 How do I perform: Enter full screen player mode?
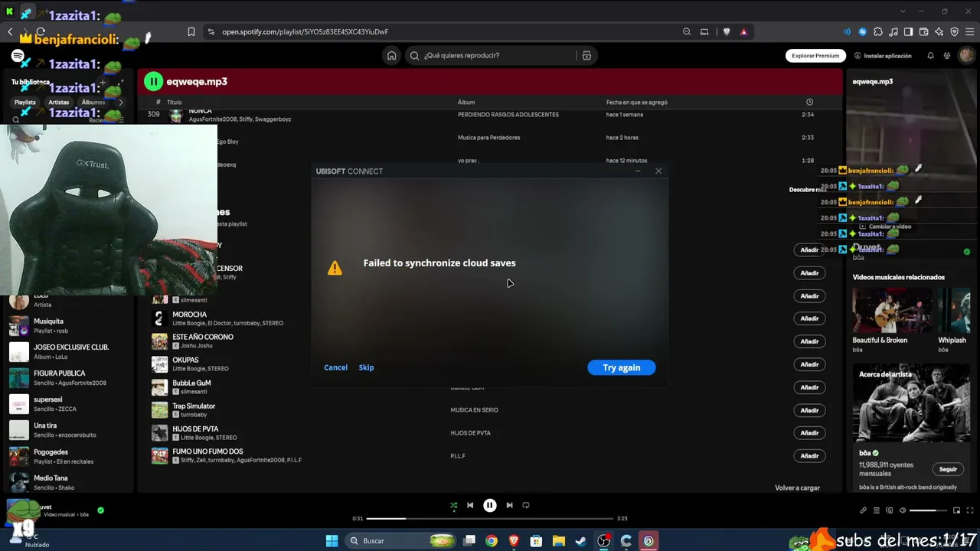[x=969, y=510]
